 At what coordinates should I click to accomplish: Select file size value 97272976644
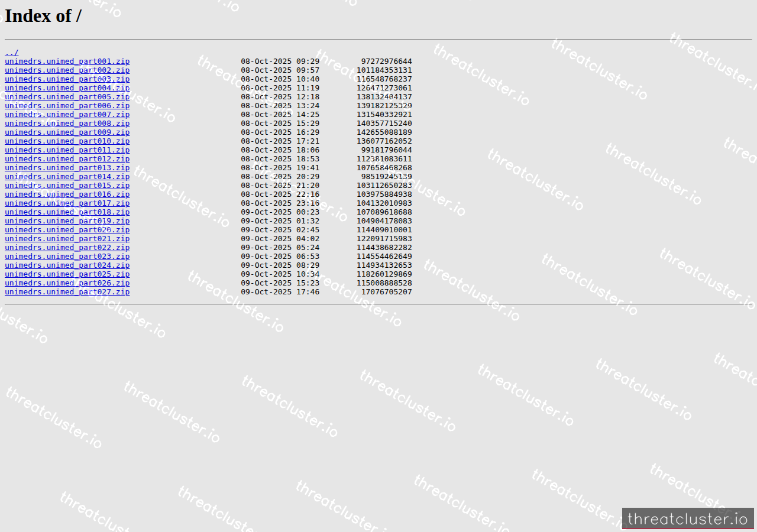[387, 61]
